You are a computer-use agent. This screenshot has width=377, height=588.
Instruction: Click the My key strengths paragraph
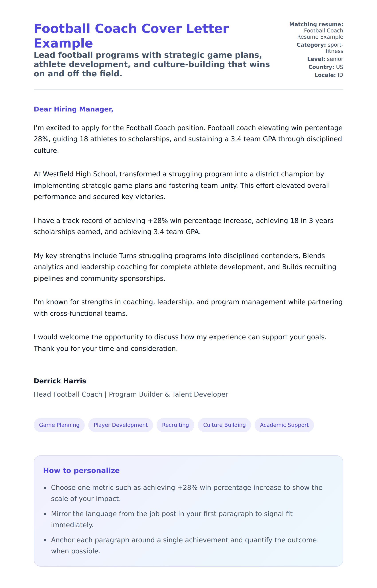click(185, 267)
